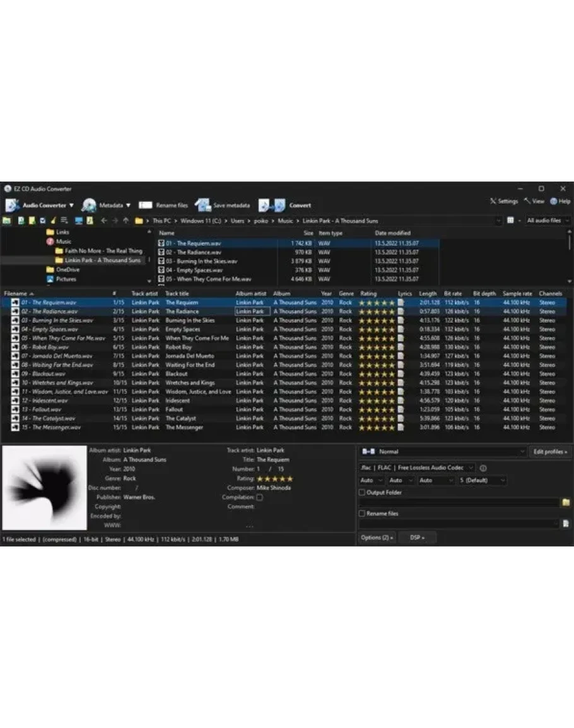The width and height of the screenshot is (574, 728).
Task: Click the codec info icon beside FLAC
Action: (483, 468)
